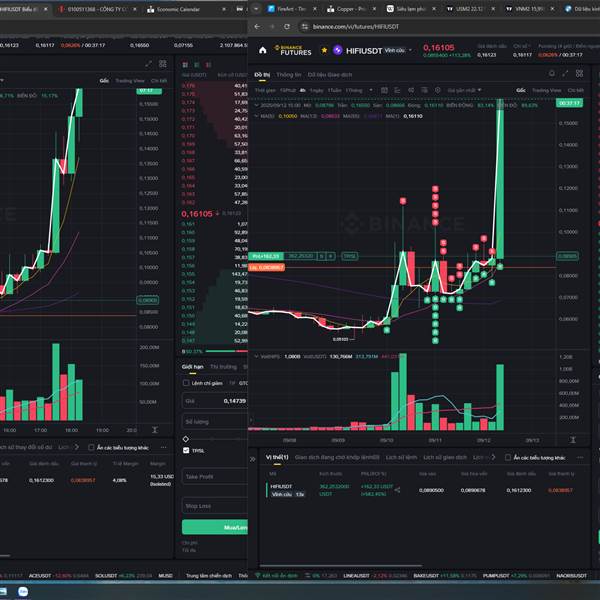Screen dimensions: 600x600
Task: Expand right chart to fullscreen with arrows icon
Action: (x=565, y=73)
